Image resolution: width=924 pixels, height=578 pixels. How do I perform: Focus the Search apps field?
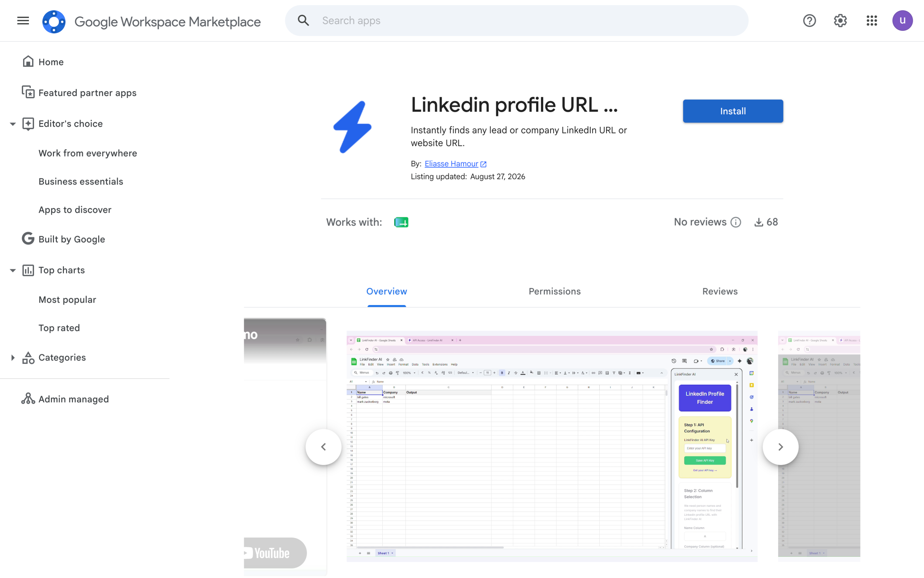[x=516, y=21]
